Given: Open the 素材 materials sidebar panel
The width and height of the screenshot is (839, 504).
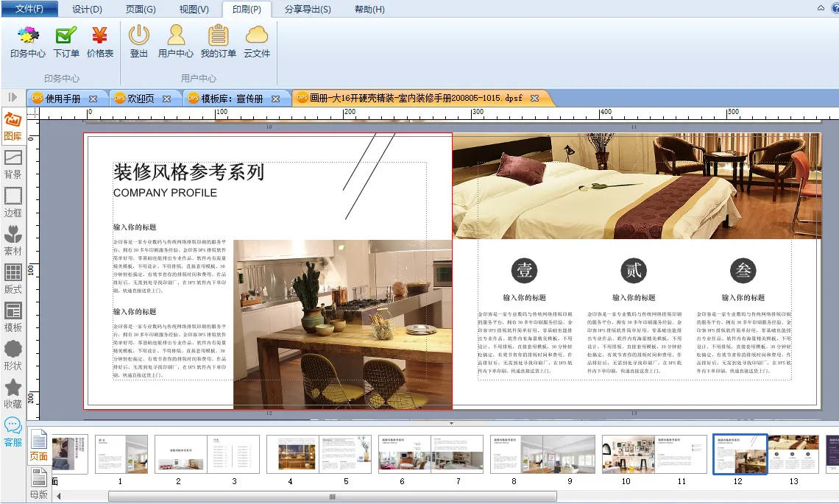Looking at the screenshot, I should pyautogui.click(x=13, y=240).
